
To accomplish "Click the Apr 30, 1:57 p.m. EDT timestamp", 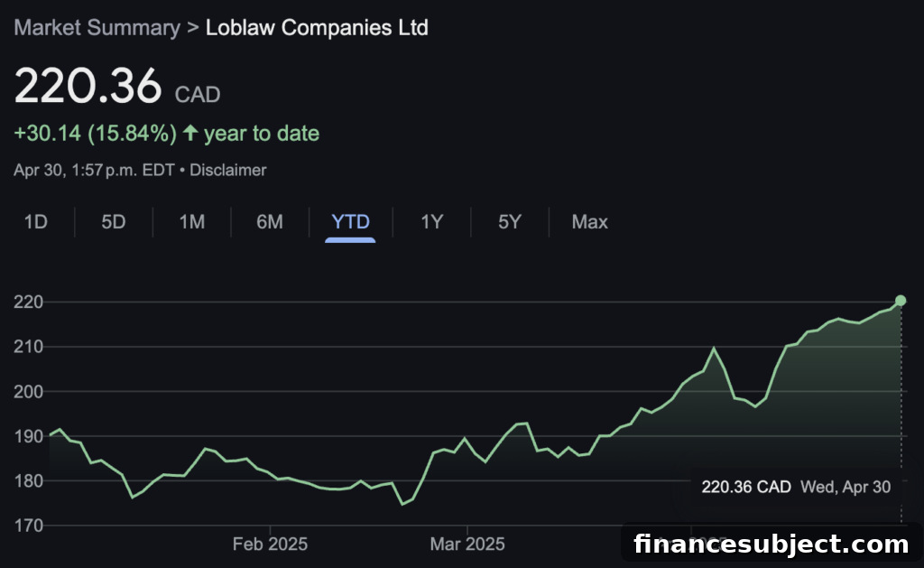I will [94, 170].
